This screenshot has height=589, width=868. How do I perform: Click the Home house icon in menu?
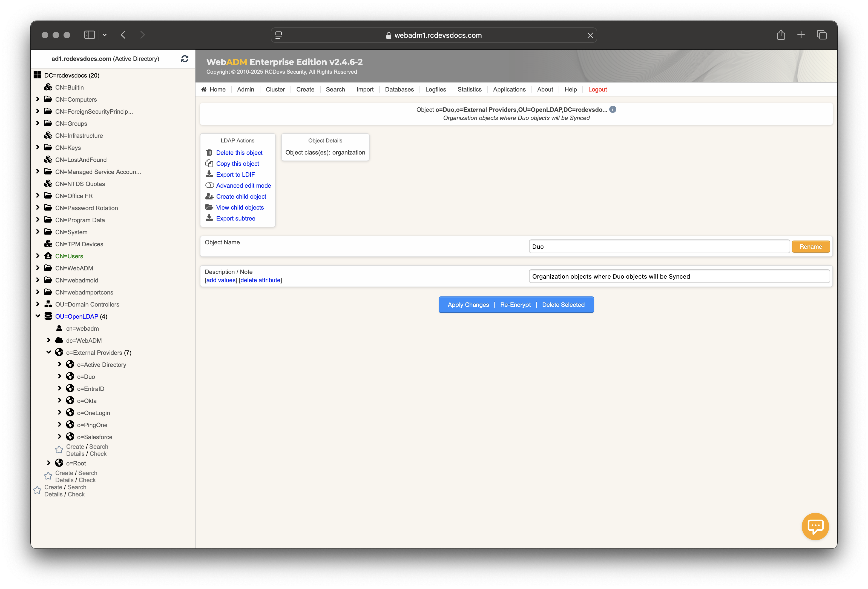pyautogui.click(x=203, y=89)
